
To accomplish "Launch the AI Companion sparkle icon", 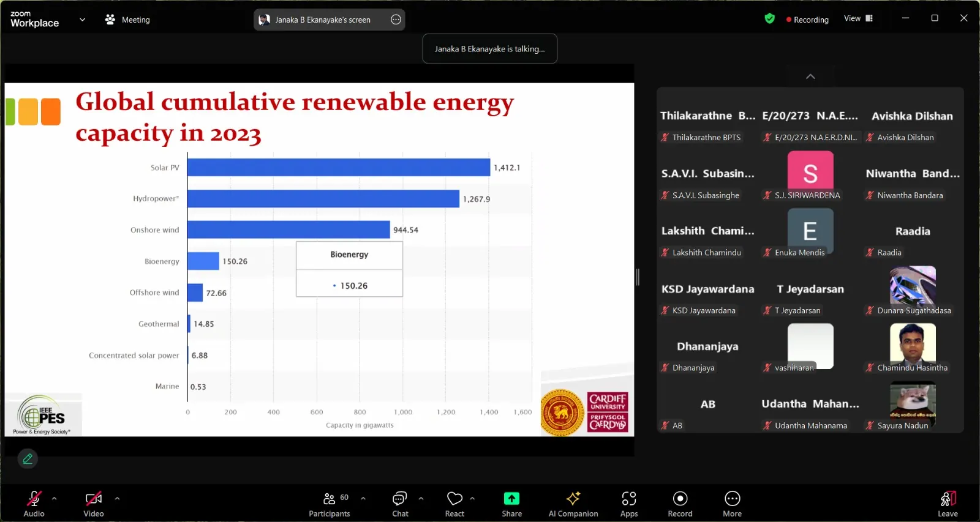I will point(573,498).
